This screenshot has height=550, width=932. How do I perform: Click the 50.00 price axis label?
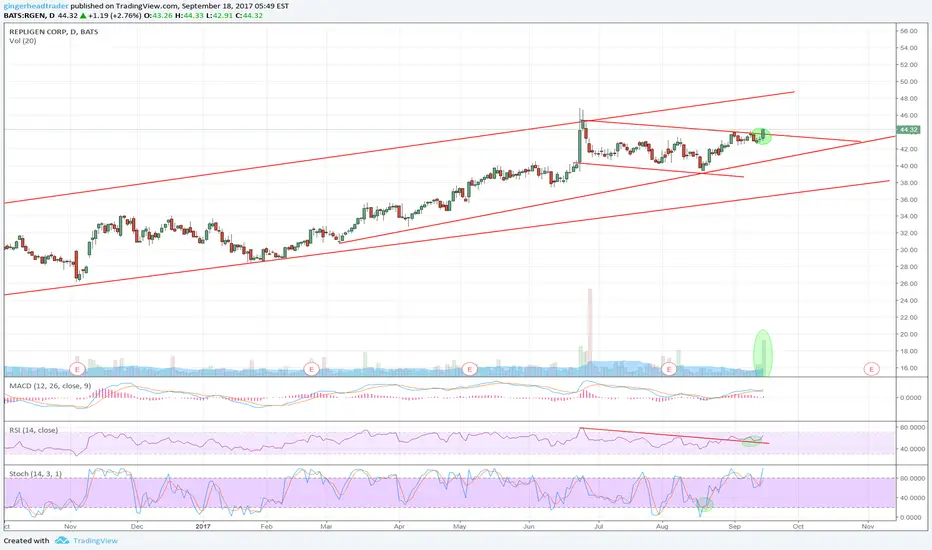click(x=908, y=81)
